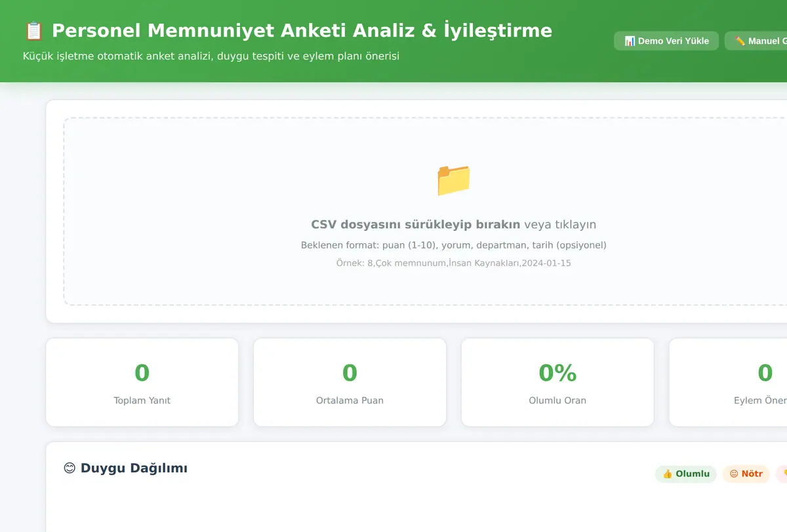Click the clipboard icon in page title
Screen dimensions: 787x532
(33, 31)
